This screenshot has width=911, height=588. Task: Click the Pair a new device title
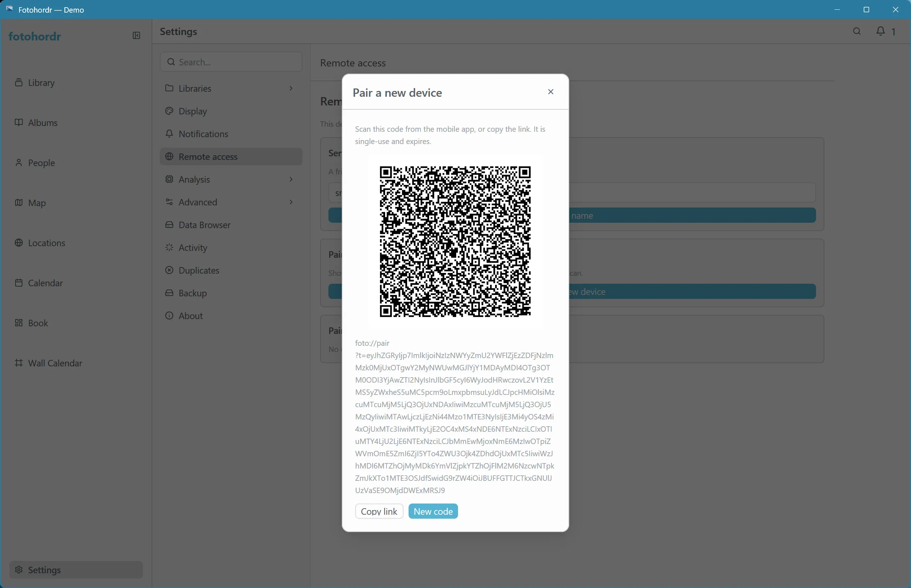point(397,92)
